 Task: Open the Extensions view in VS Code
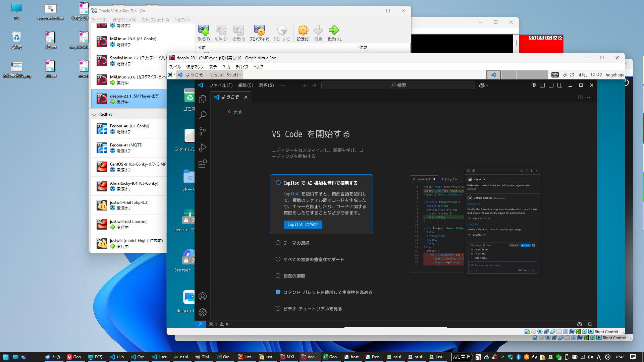pos(202,164)
